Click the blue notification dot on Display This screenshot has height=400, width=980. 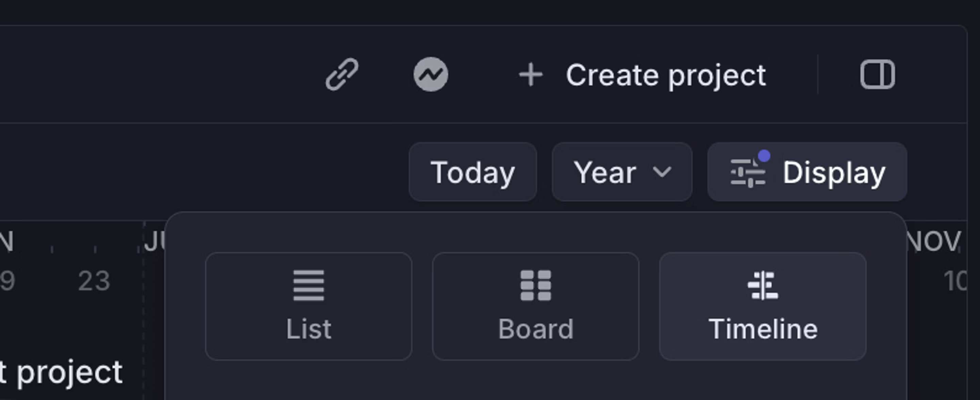764,156
